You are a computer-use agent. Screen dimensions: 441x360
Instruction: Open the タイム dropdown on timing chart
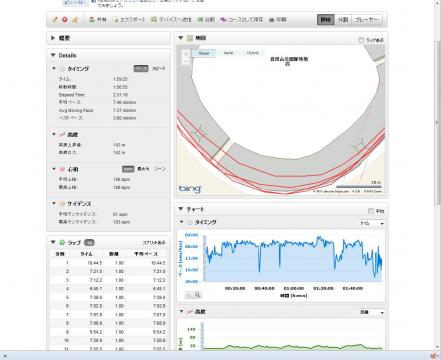pyautogui.click(x=372, y=223)
